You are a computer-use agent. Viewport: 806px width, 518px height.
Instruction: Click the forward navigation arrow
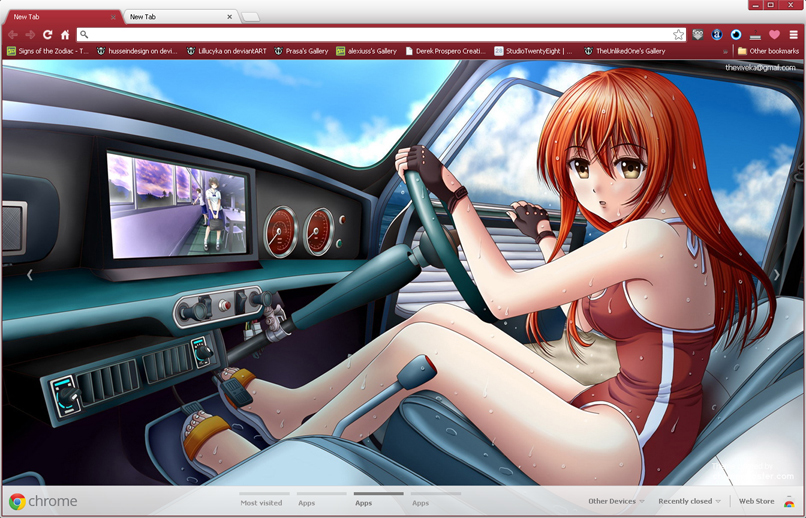[x=30, y=34]
